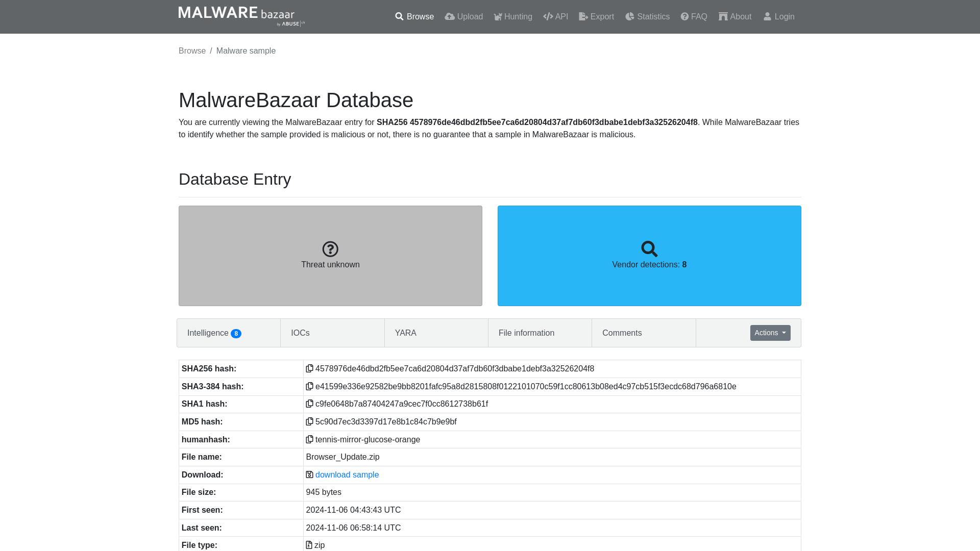Click the Login menu item
Image resolution: width=980 pixels, height=551 pixels.
coord(779,17)
